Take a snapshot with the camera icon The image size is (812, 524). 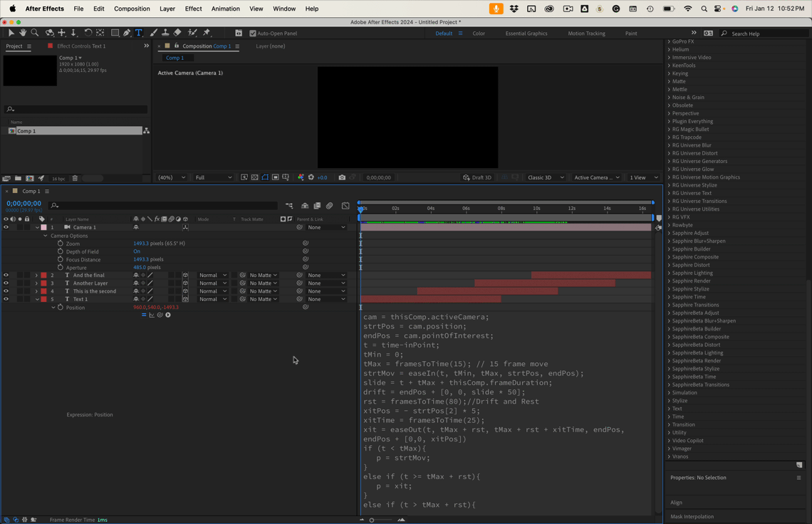pos(342,177)
